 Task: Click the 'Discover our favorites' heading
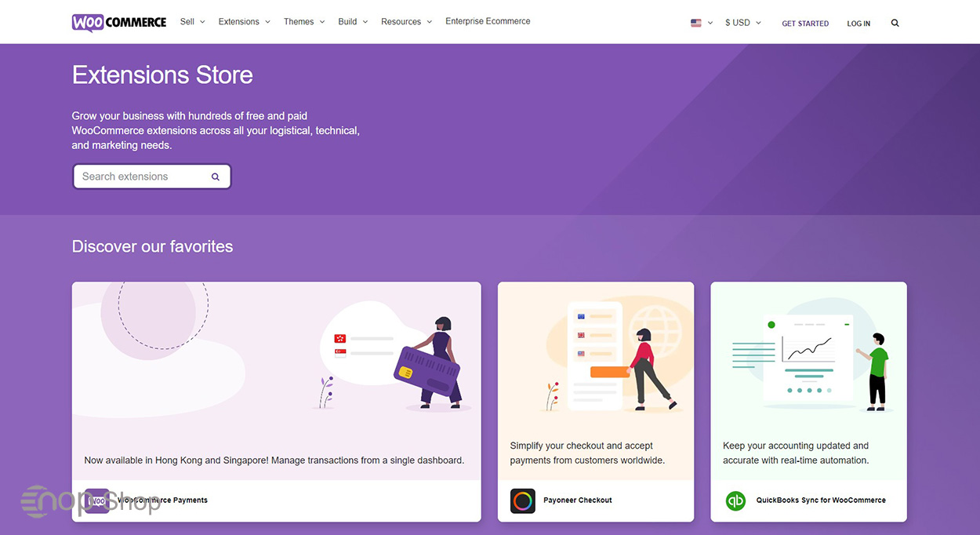coord(153,246)
